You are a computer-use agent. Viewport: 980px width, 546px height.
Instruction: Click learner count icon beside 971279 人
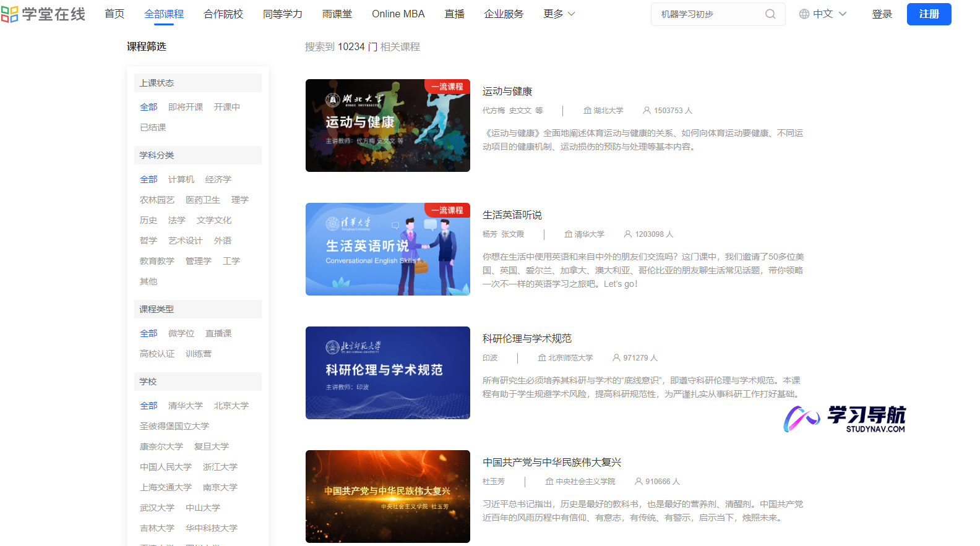(616, 358)
